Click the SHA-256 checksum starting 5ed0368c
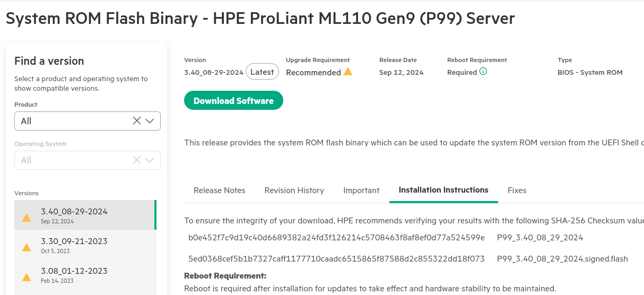Viewport: 644px width, 295px height. click(336, 259)
